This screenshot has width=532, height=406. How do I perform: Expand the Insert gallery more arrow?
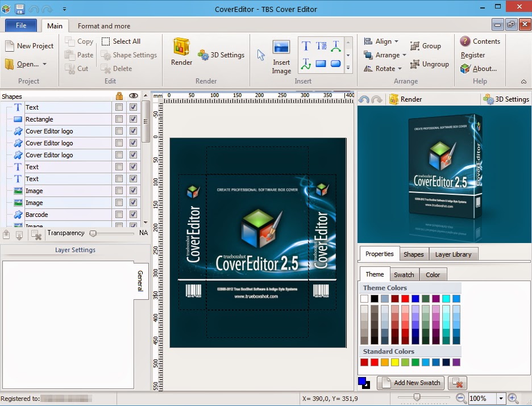(x=348, y=68)
